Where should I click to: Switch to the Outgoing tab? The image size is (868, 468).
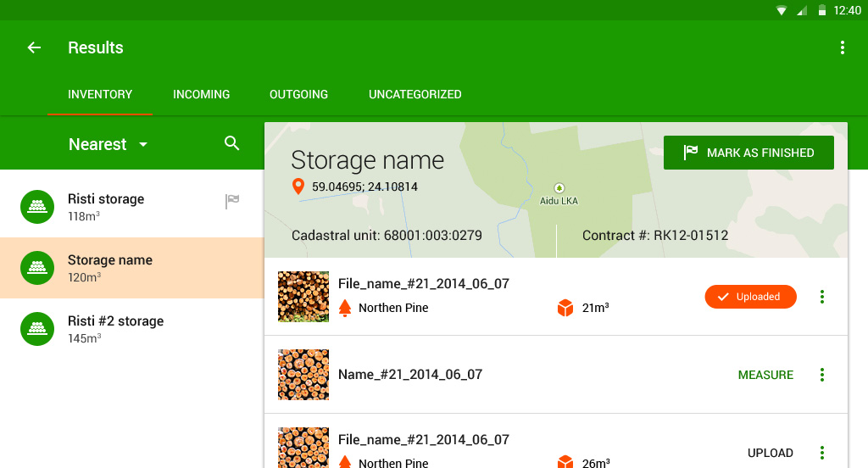298,94
